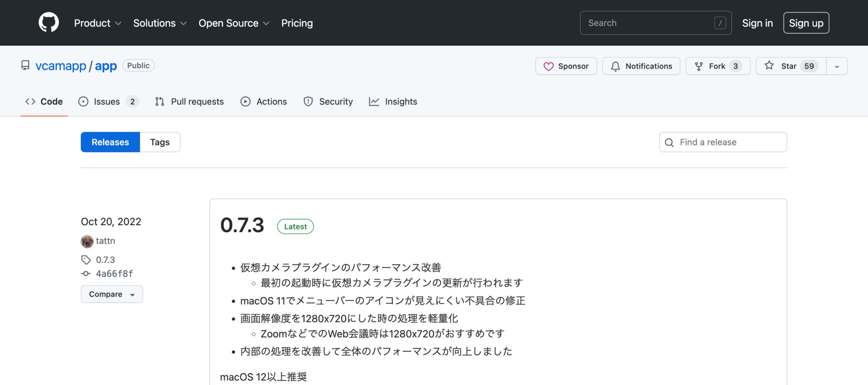The width and height of the screenshot is (868, 385).
Task: Click the magnifier icon in Find a release
Action: pos(669,143)
